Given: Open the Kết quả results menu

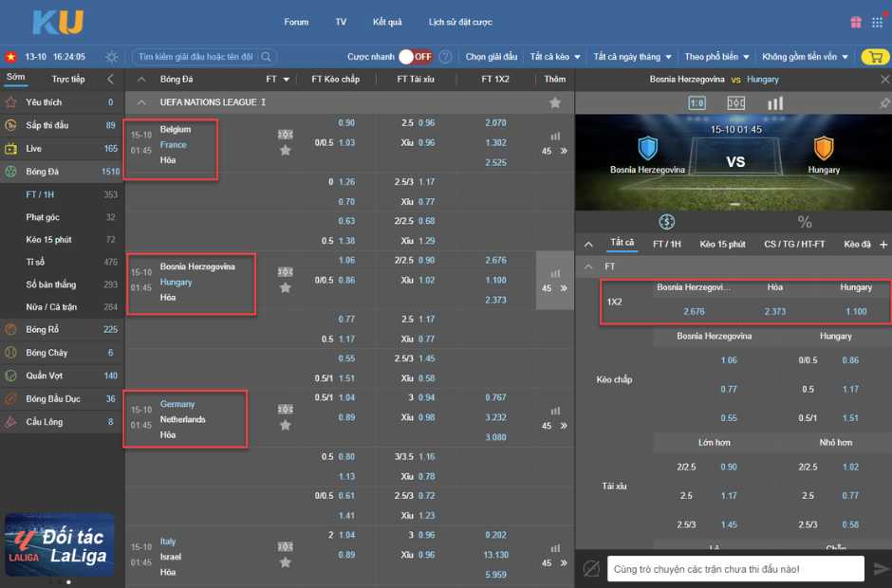Looking at the screenshot, I should tap(387, 22).
